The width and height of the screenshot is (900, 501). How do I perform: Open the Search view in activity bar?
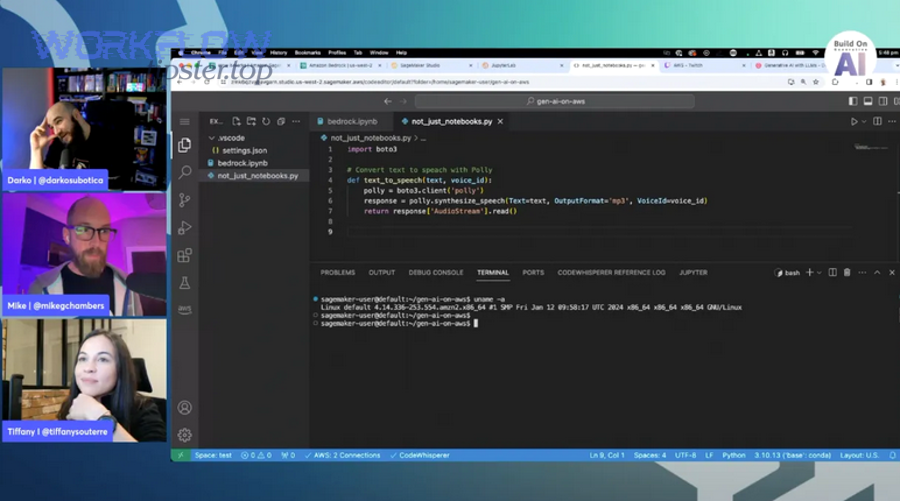tap(185, 172)
